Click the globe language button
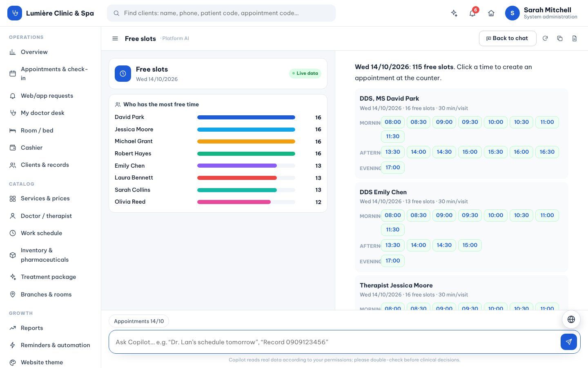The height and width of the screenshot is (368, 588). pyautogui.click(x=571, y=319)
